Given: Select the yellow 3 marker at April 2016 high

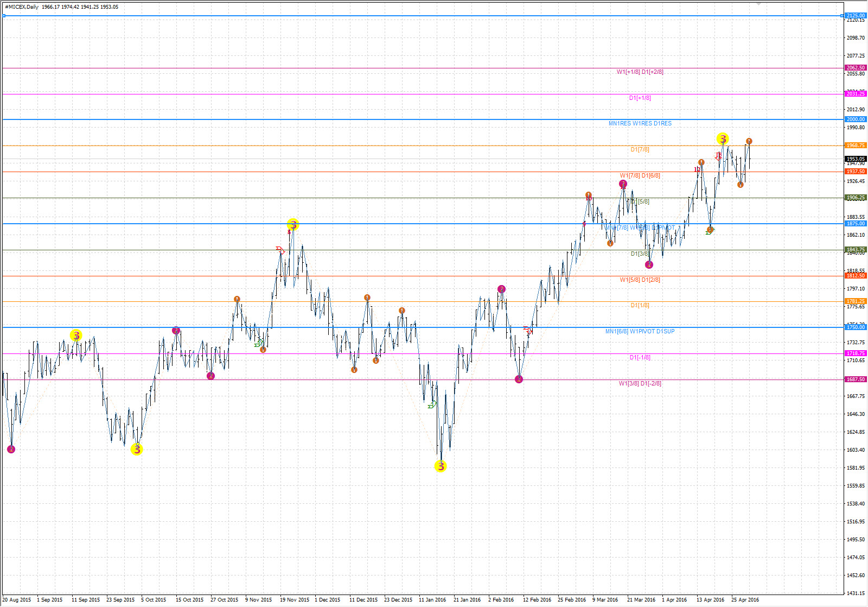Looking at the screenshot, I should coord(723,139).
